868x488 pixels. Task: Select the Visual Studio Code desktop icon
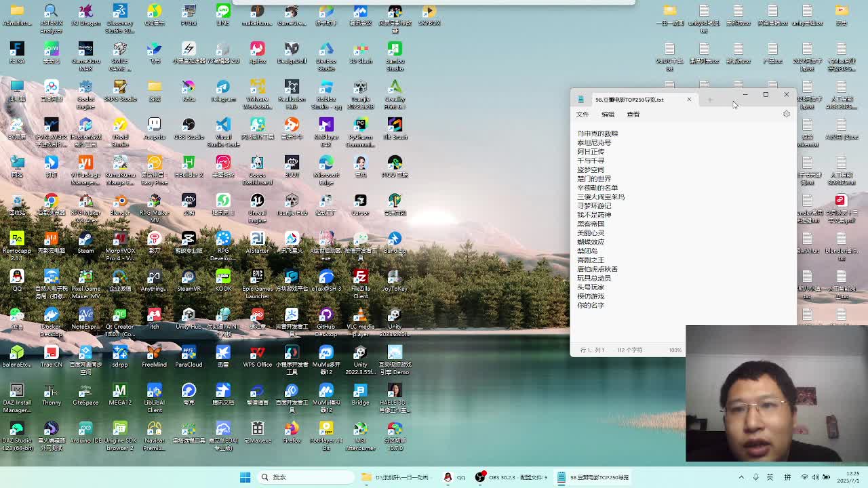[x=223, y=132]
